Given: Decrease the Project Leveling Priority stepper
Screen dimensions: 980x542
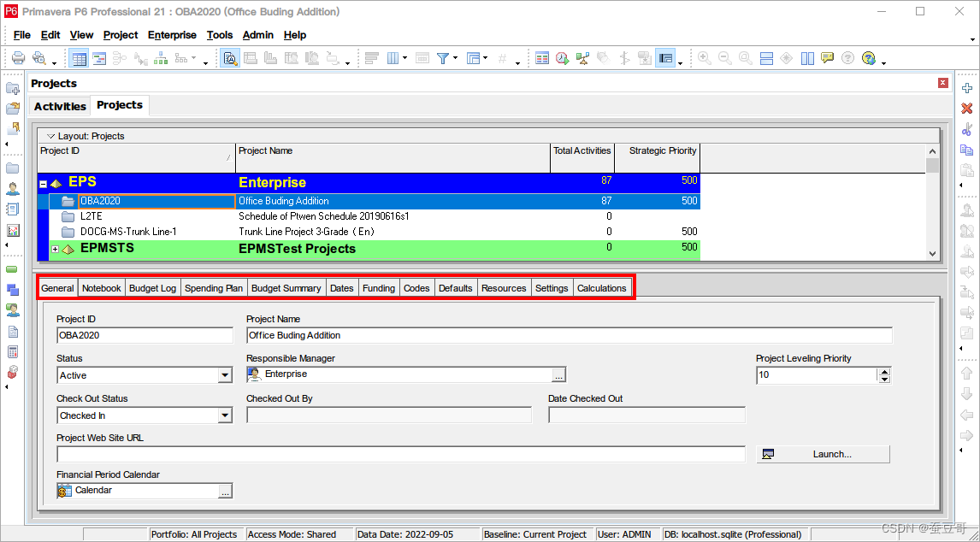Looking at the screenshot, I should tap(883, 379).
